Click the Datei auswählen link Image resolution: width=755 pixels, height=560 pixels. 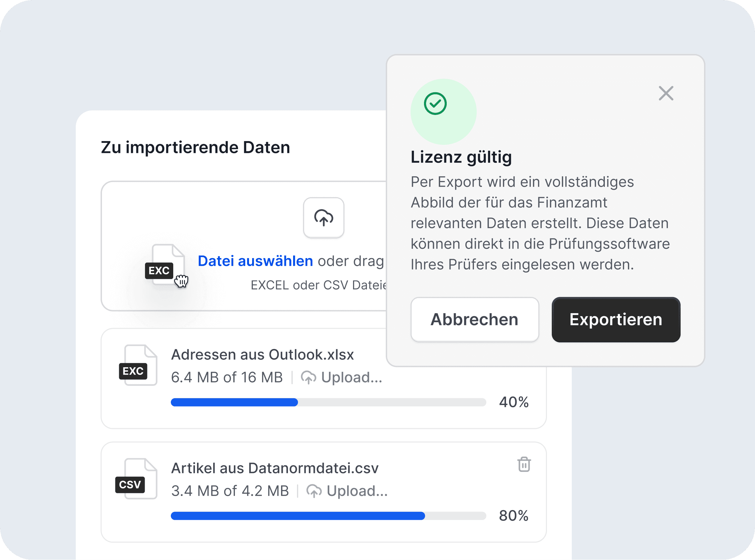tap(255, 261)
